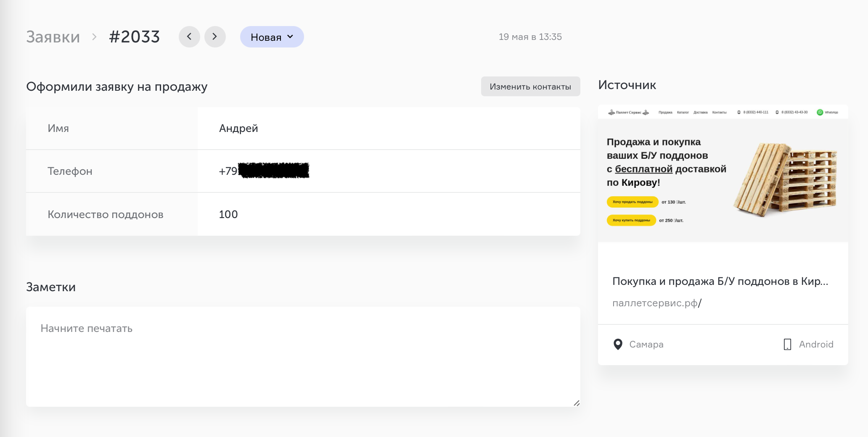Open the паллетсервис.рф link

tap(656, 303)
